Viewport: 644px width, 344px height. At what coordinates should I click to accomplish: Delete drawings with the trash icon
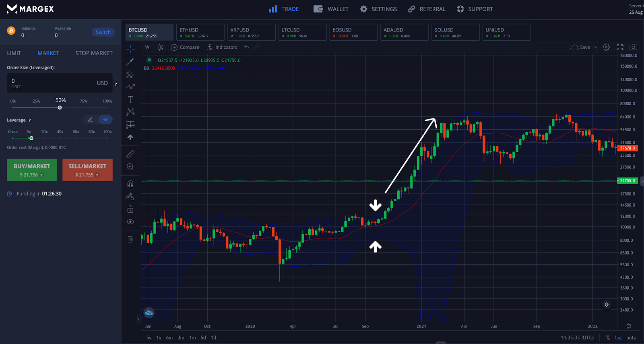pos(130,239)
